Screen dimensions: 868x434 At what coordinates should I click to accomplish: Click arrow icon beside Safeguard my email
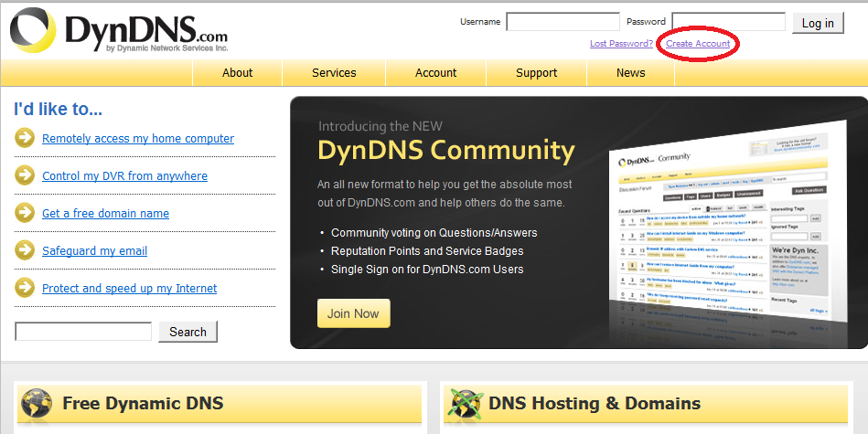tap(25, 250)
